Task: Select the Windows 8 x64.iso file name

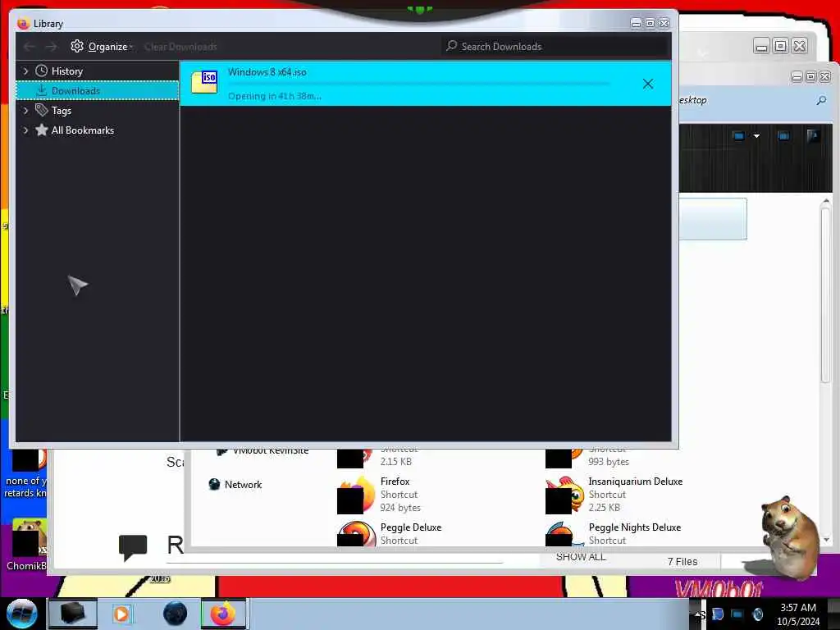Action: coord(267,72)
